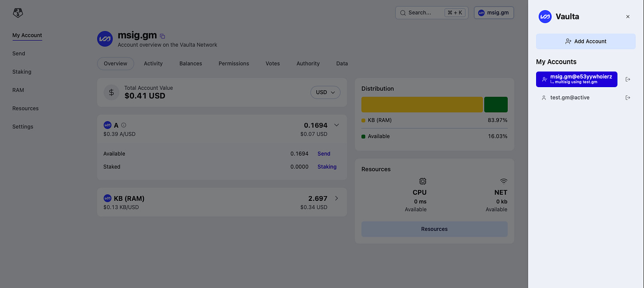Select the msig.gm@e53yywhoierz account

click(577, 79)
